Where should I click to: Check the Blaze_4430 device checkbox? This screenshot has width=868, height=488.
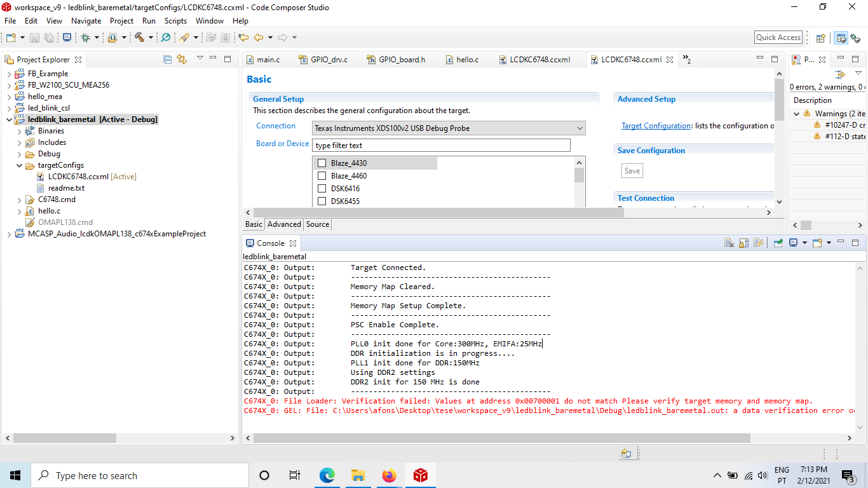(x=322, y=163)
